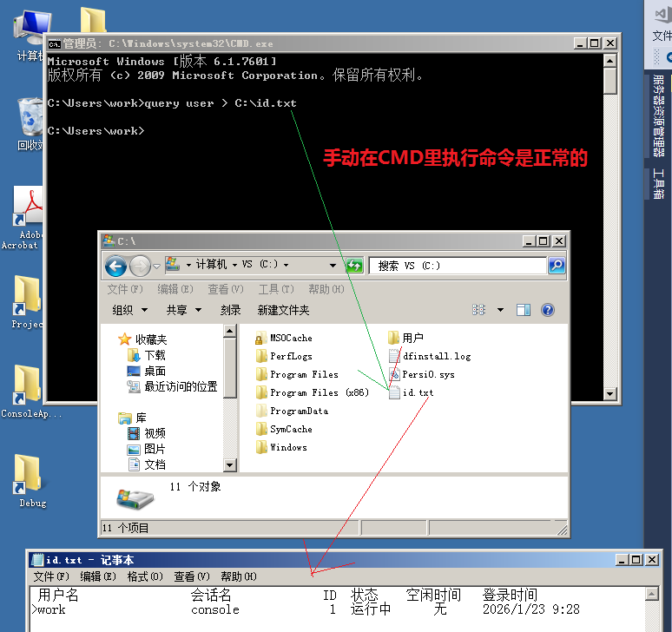Screen dimensions: 672x632
Task: Open Notepad 文件(F) menu
Action: (x=51, y=576)
